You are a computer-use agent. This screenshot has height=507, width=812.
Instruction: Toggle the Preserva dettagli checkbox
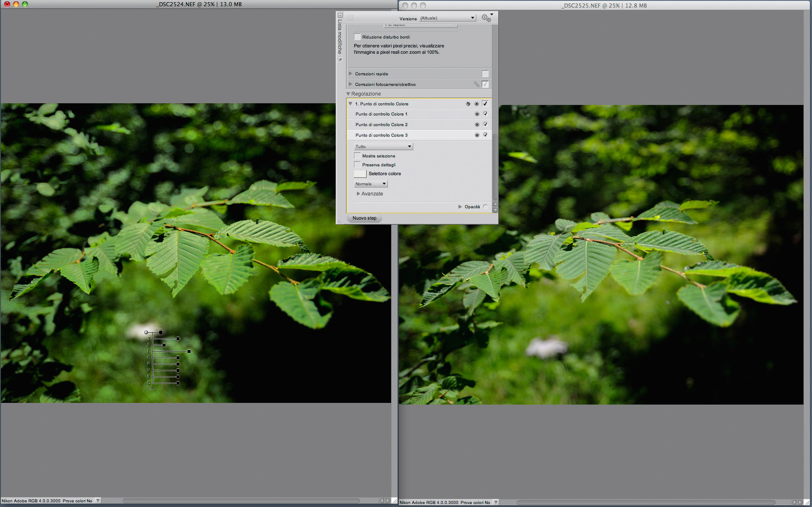357,165
